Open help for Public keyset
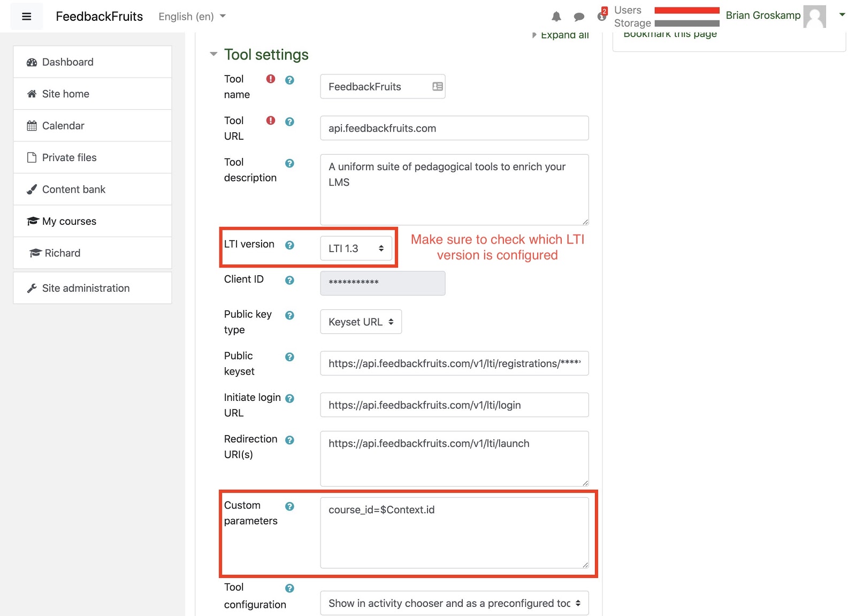Screen dimensions: 856x616 point(289,357)
